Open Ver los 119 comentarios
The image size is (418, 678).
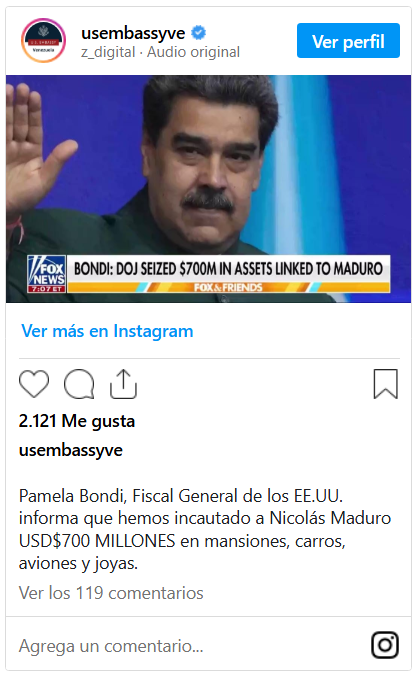coord(111,593)
